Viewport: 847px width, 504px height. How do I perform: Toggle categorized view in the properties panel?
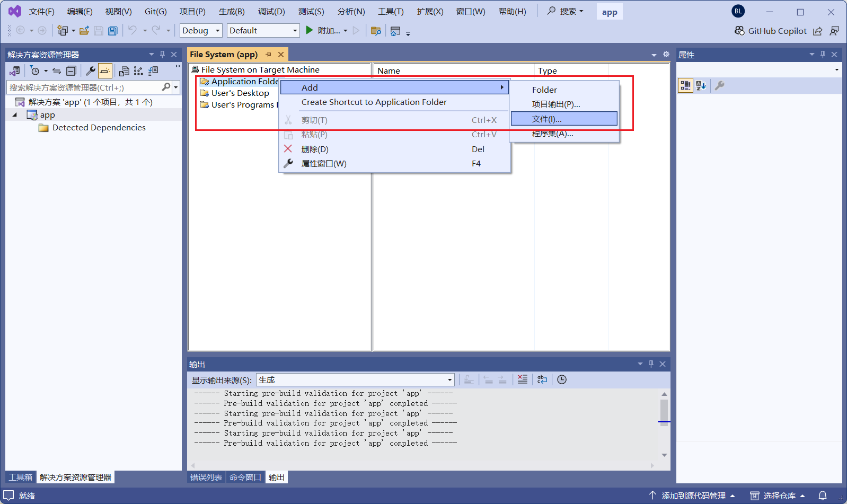pos(685,85)
